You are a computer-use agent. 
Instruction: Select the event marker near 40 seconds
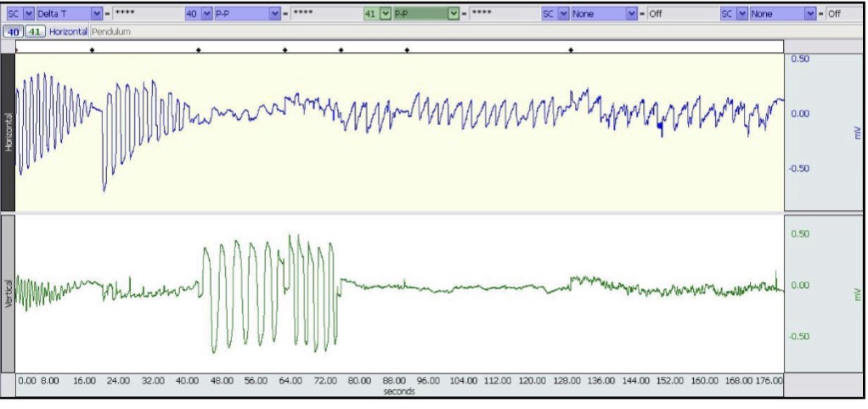199,50
